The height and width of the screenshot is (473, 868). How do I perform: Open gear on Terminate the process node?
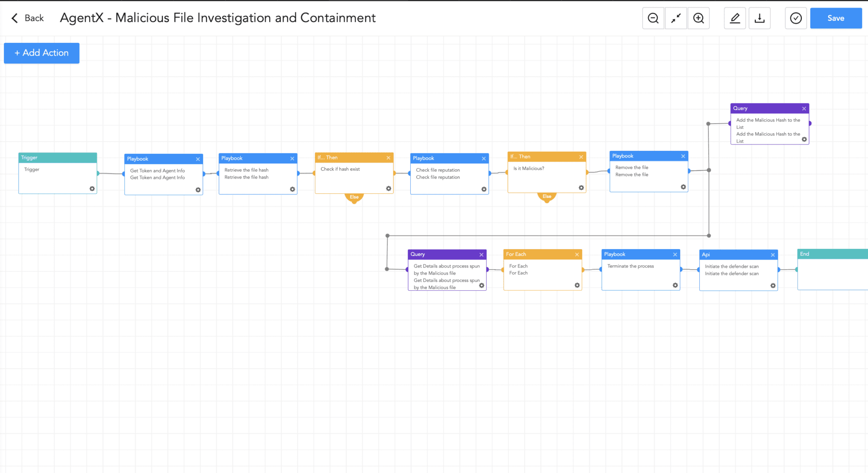pyautogui.click(x=675, y=285)
